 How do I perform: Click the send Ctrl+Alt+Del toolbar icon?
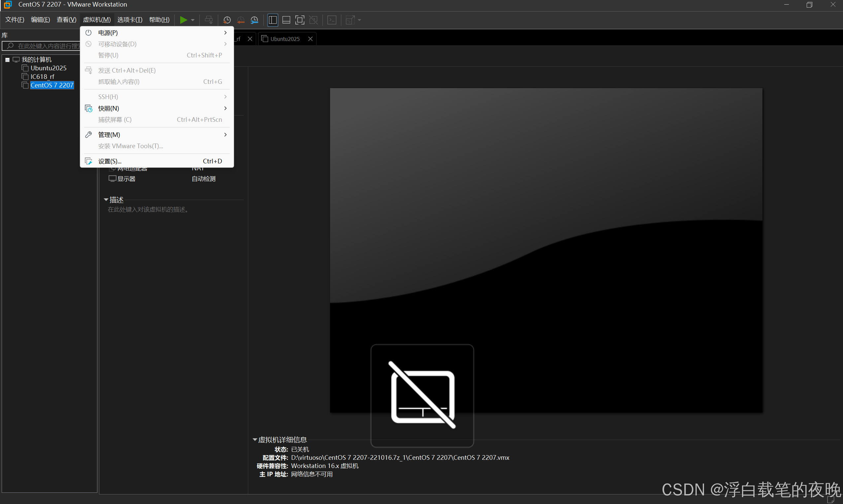click(x=209, y=20)
